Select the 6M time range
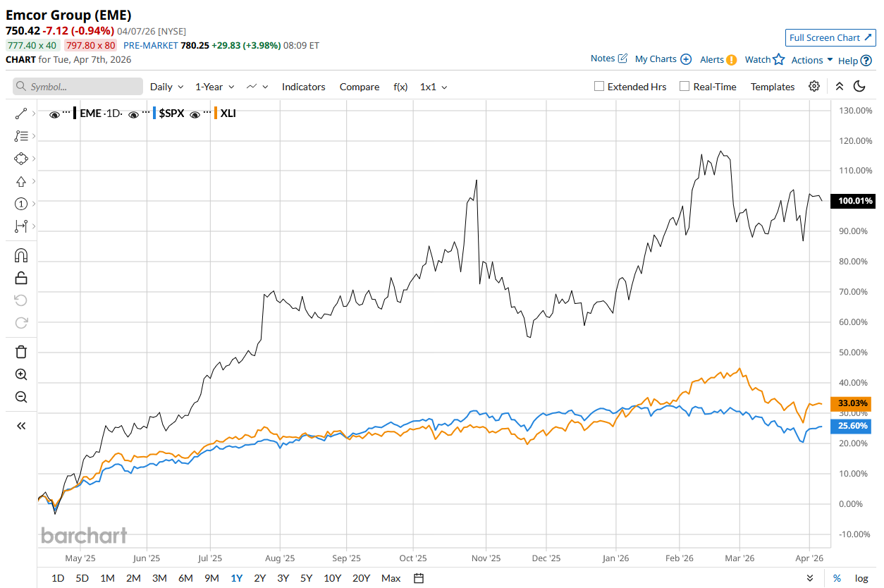884x588 pixels. pyautogui.click(x=185, y=578)
